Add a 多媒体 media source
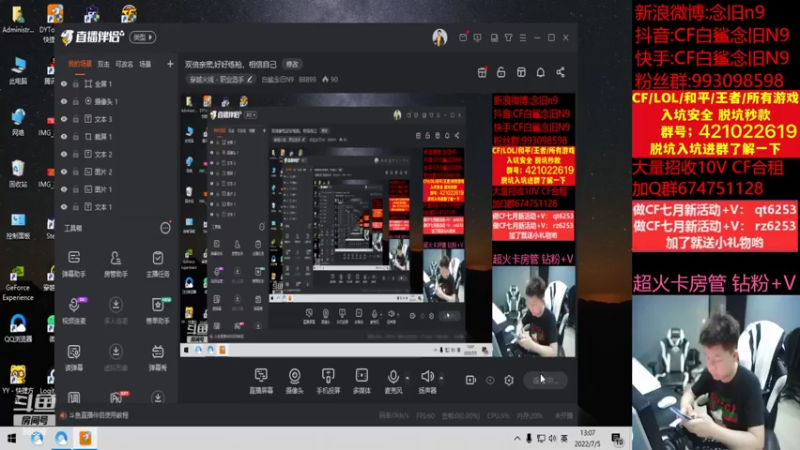 click(x=362, y=381)
